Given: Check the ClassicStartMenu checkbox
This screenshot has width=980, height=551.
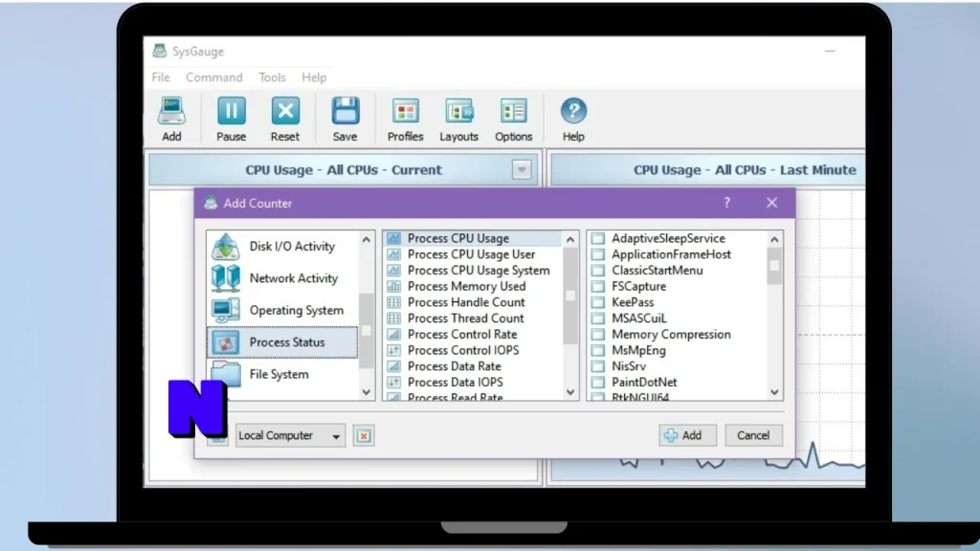Looking at the screenshot, I should (598, 270).
